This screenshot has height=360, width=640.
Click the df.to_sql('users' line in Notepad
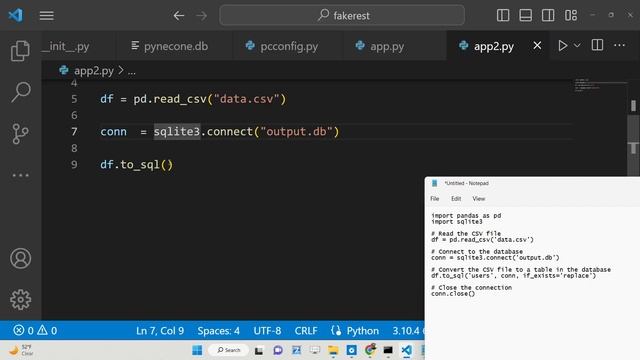click(x=513, y=276)
